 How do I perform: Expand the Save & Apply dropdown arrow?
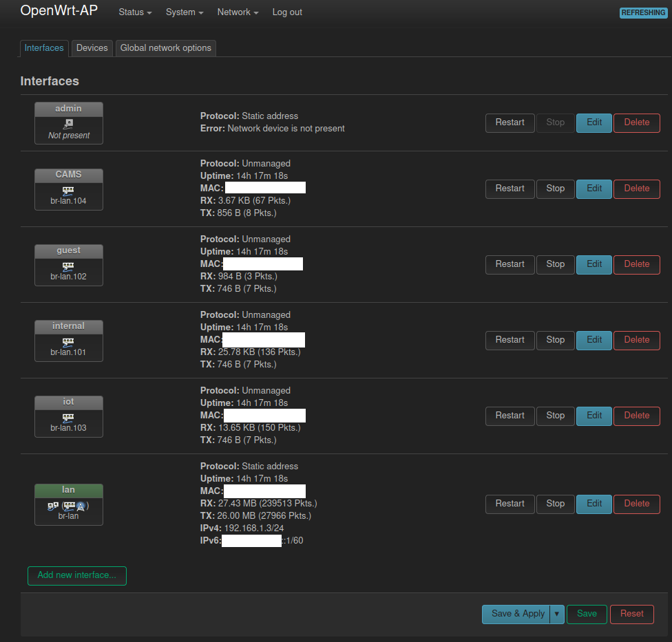pyautogui.click(x=557, y=614)
